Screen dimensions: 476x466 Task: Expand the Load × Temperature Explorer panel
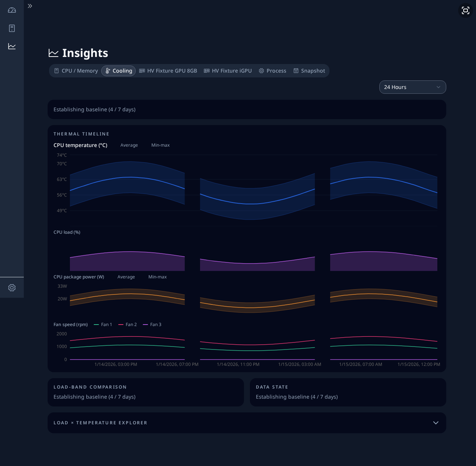247,423
